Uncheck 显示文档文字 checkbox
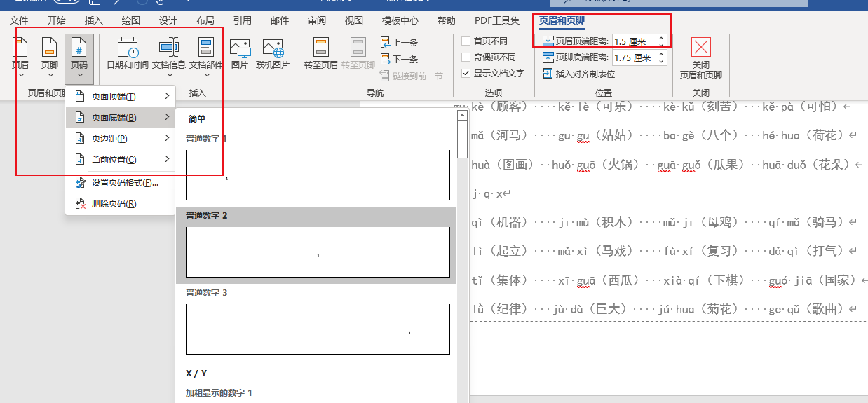This screenshot has width=868, height=403. coord(466,74)
